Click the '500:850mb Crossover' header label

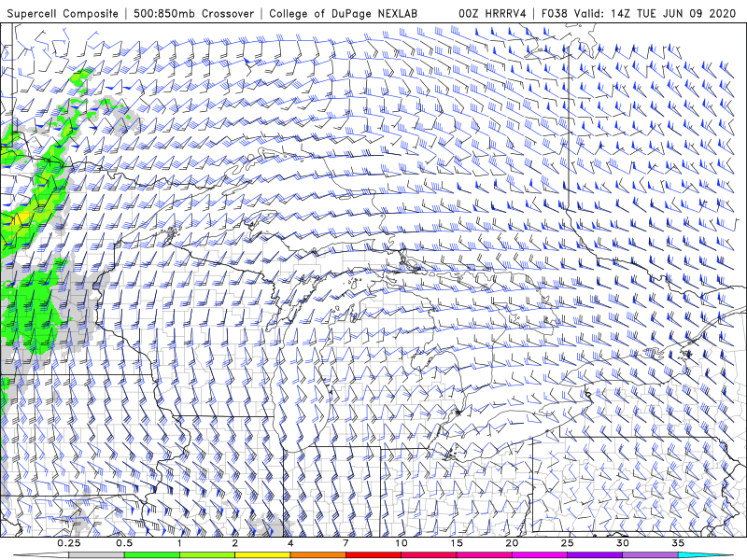[x=193, y=13]
